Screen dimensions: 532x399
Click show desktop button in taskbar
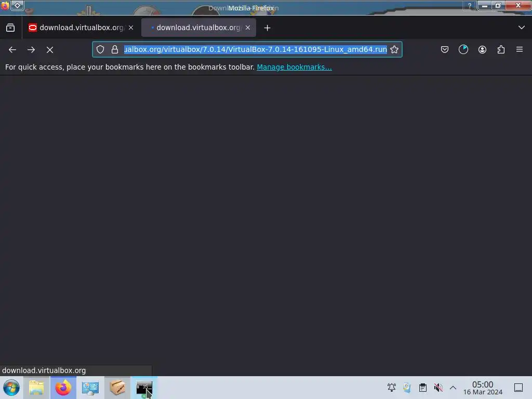coord(518,388)
